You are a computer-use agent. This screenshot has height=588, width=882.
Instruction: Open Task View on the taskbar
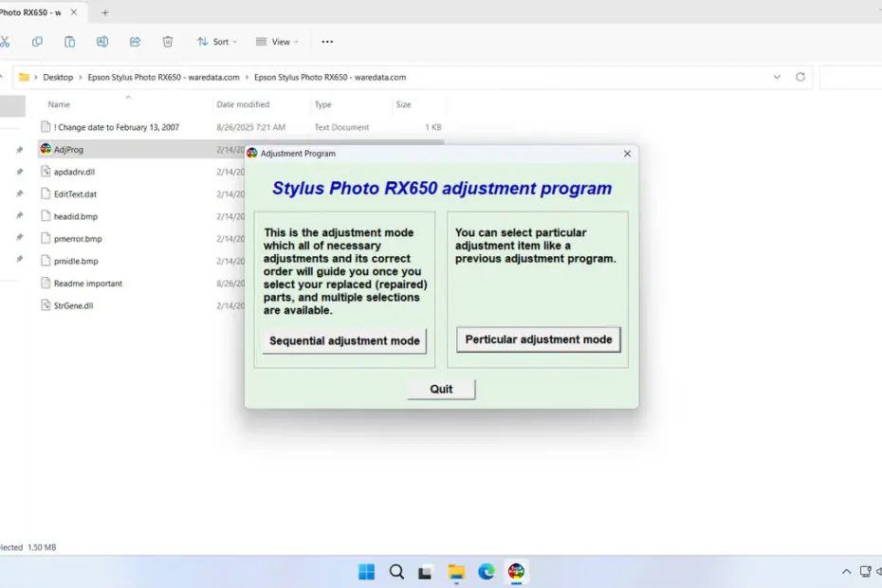tap(425, 572)
